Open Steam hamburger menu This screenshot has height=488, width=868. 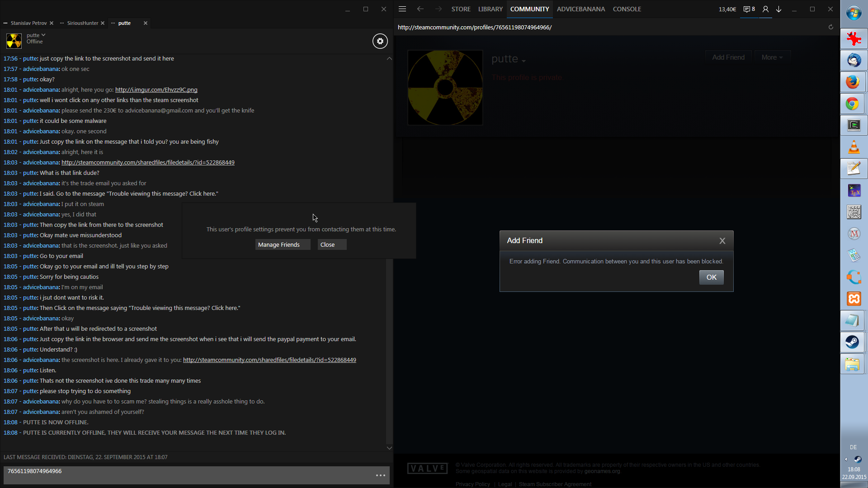402,9
